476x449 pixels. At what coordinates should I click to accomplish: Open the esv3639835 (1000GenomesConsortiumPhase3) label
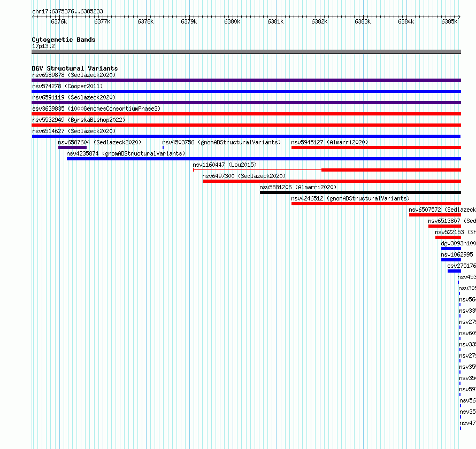click(96, 109)
